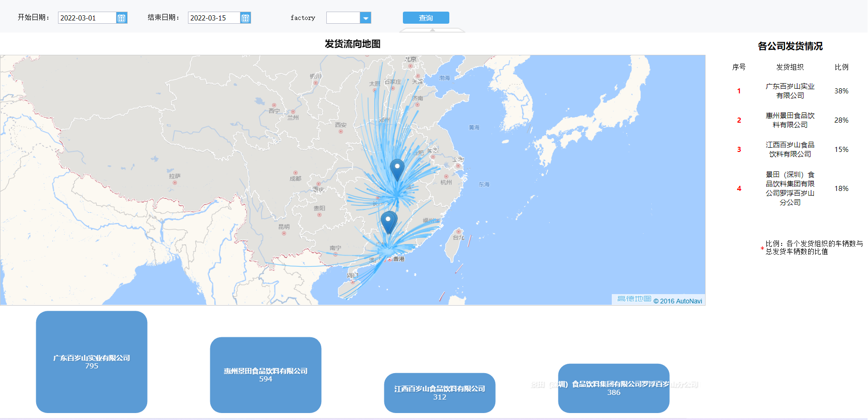
Task: Click the 昆明 city marker on map
Action: pos(284,233)
